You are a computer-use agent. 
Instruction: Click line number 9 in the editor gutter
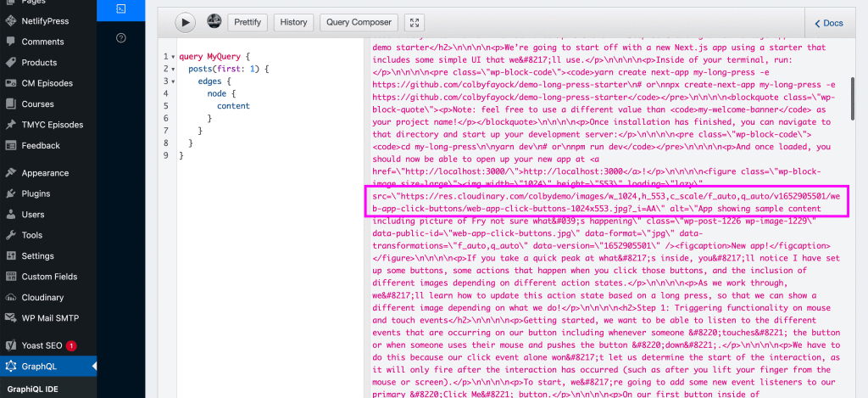(x=166, y=155)
